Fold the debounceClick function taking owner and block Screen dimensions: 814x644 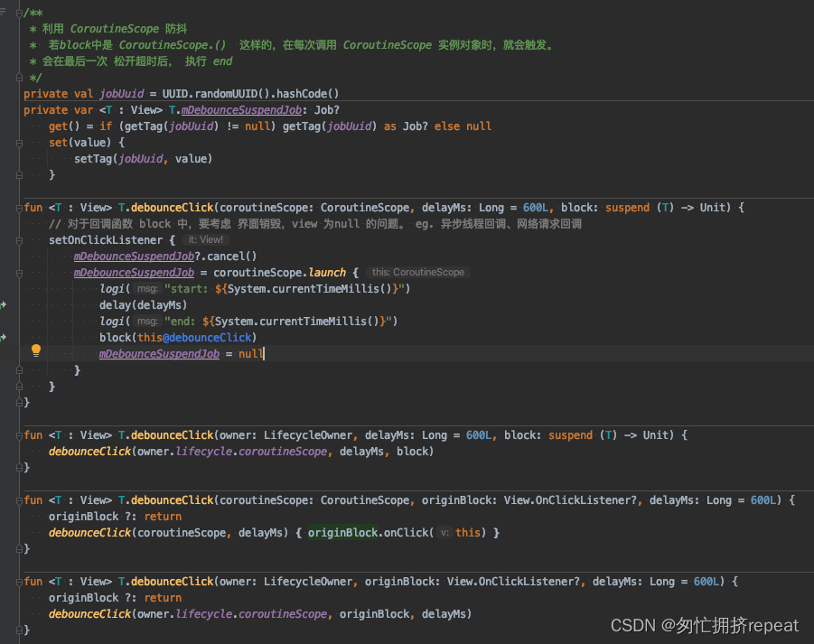pyautogui.click(x=19, y=435)
